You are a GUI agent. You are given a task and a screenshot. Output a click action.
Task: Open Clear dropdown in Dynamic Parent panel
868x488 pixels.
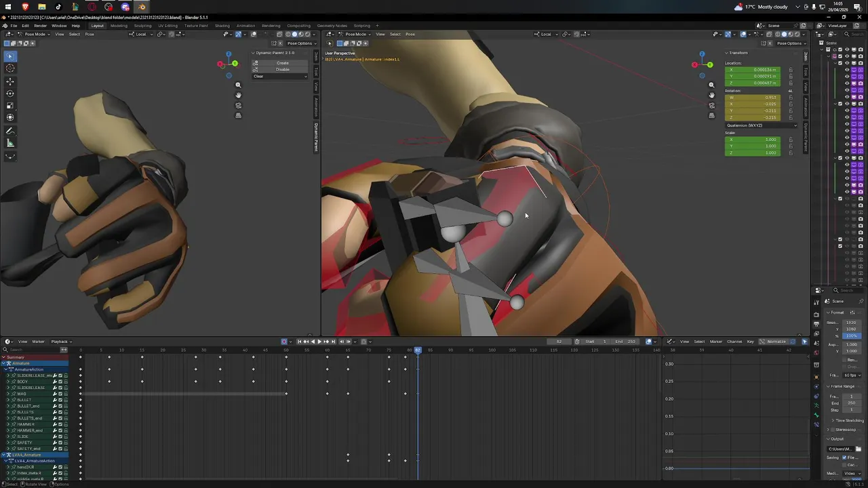(x=280, y=76)
